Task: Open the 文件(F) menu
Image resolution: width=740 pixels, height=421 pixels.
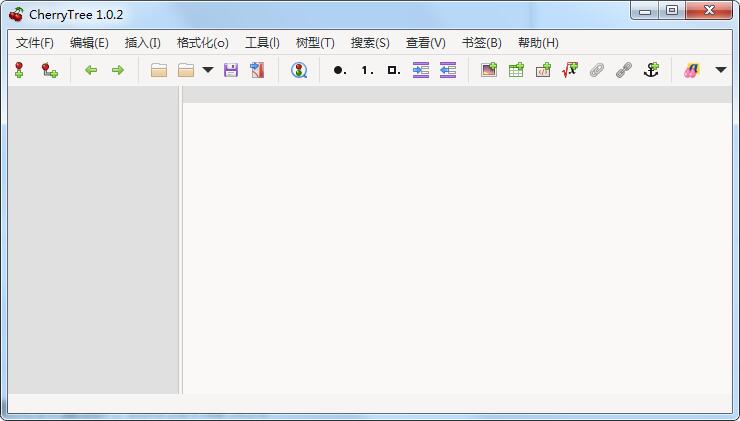Action: (34, 43)
